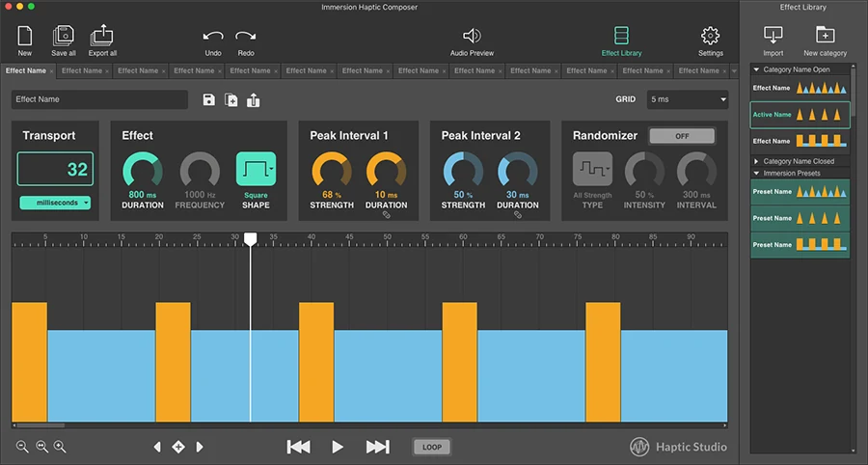Click Peak Interval 1 DURATION 10 ms knob
The image size is (868, 465).
(x=387, y=171)
